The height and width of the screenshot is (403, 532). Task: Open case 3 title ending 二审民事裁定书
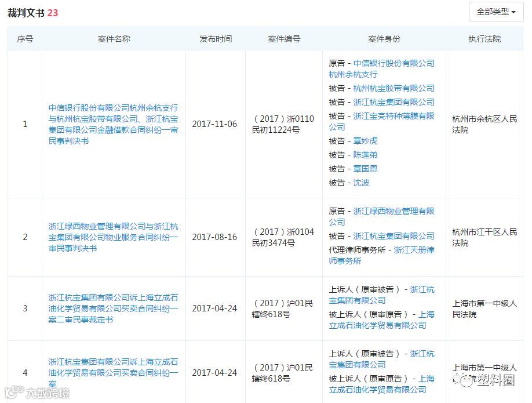click(114, 308)
